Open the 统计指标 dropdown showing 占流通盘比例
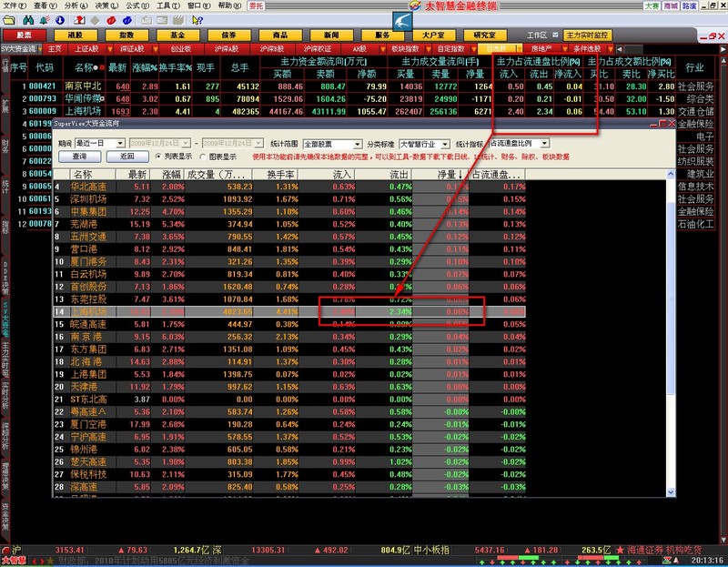This screenshot has height=567, width=728. 520,143
